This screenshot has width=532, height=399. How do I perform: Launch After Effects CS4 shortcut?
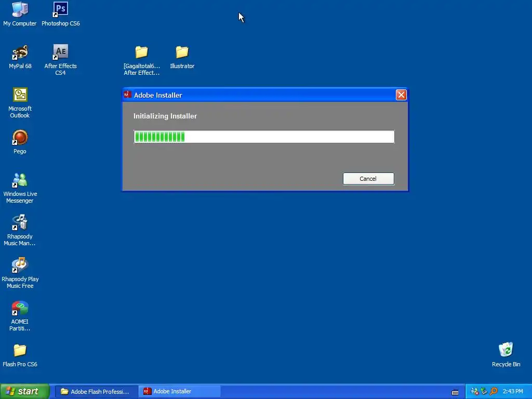tap(60, 60)
